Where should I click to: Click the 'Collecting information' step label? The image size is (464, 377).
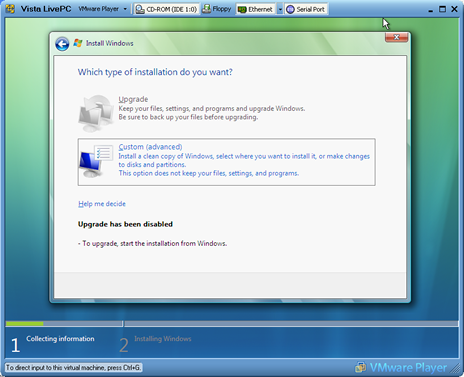(x=60, y=339)
